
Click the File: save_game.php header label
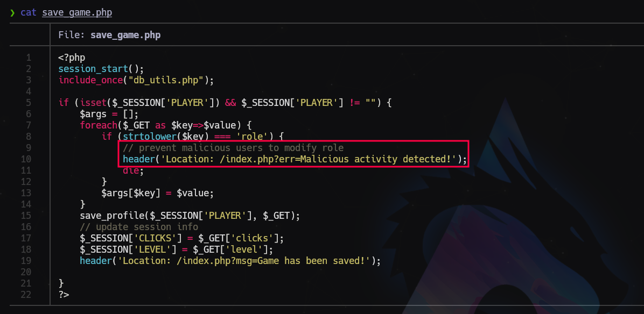[109, 35]
